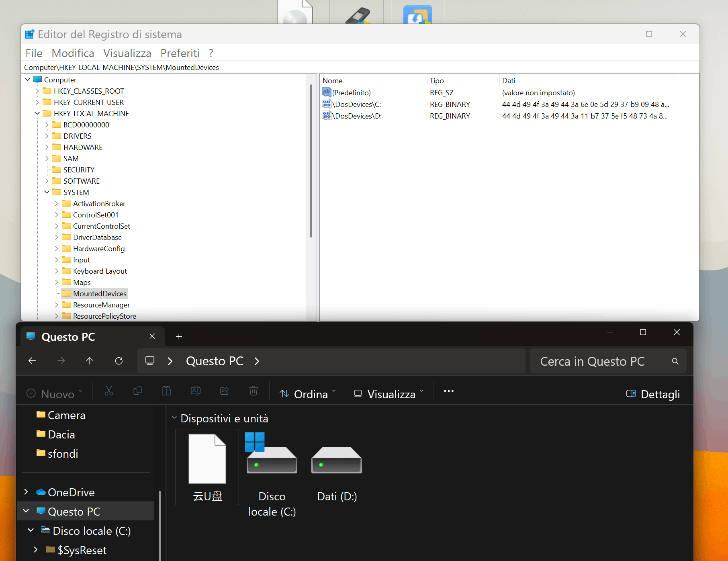728x561 pixels.
Task: Toggle the Dettagli pane button
Action: coord(653,394)
